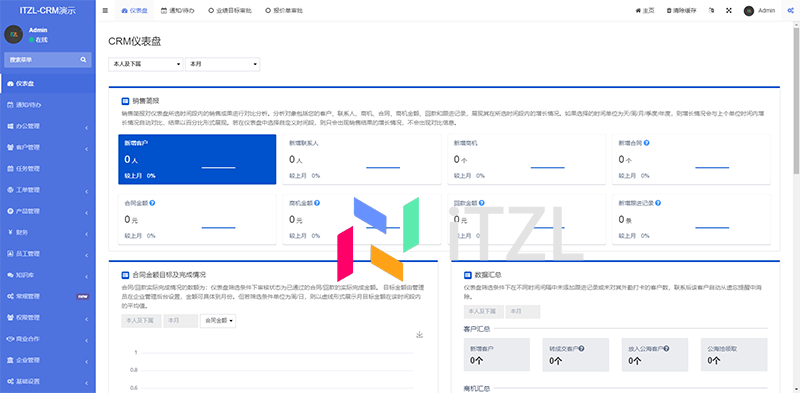Click the 转成交客户 summary tile
This screenshot has width=800, height=393.
tap(576, 354)
